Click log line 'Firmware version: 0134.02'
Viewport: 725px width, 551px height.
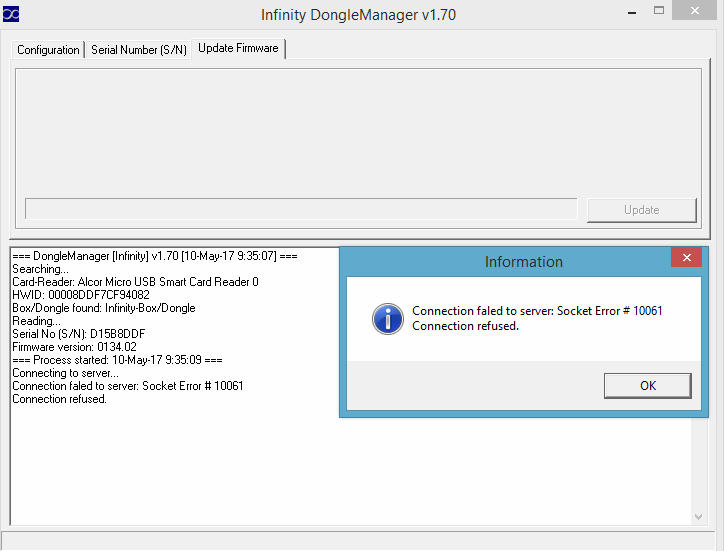tap(74, 347)
